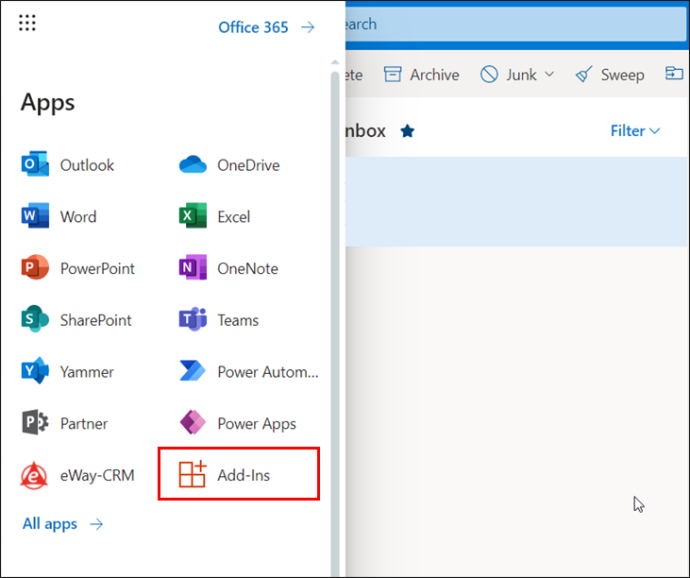Click the SharePoint app icon
Image resolution: width=690 pixels, height=578 pixels.
(35, 319)
